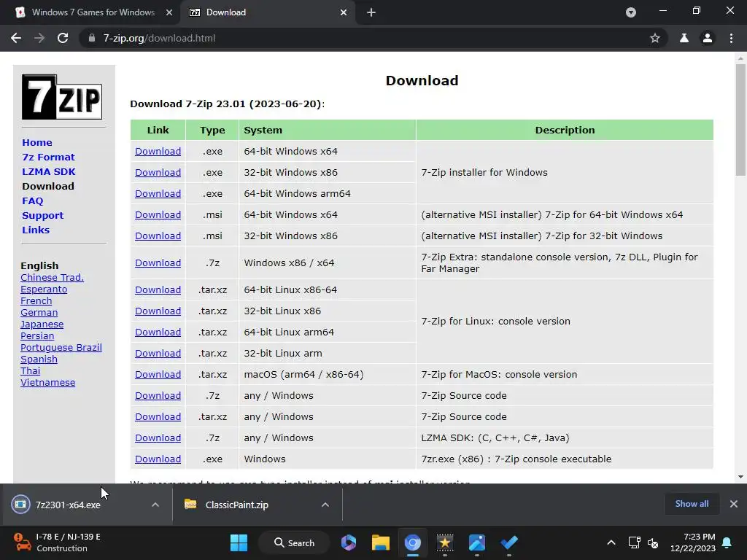Open the Photos app in taskbar

[477, 542]
